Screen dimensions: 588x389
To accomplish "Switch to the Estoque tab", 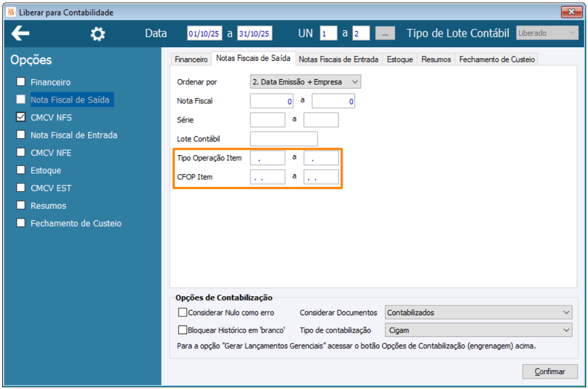I will tap(400, 59).
